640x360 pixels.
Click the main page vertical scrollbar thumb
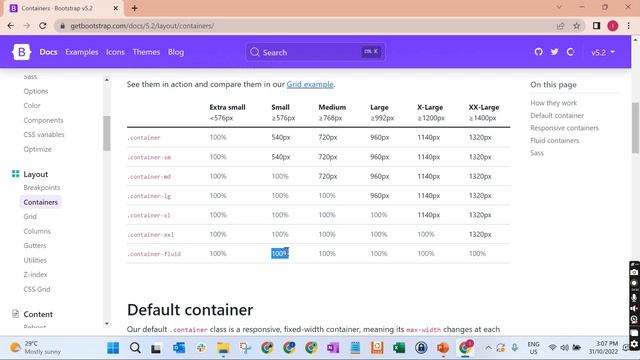636,128
